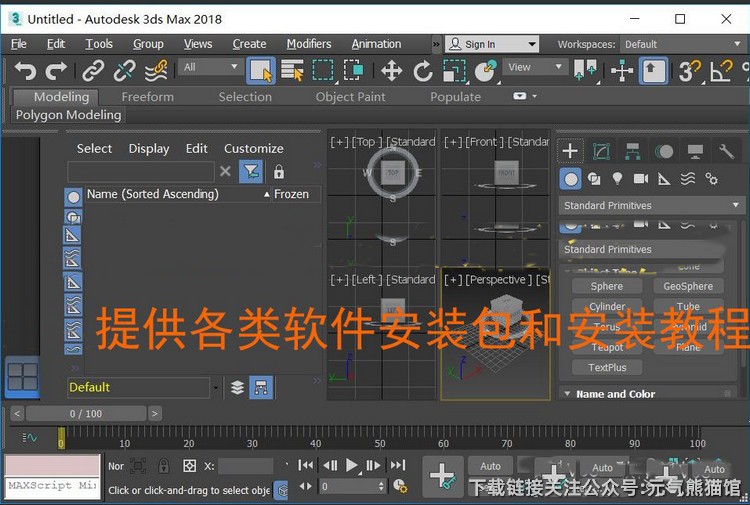Switch to the Freeform ribbon tab
The image size is (750, 505).
[x=147, y=97]
